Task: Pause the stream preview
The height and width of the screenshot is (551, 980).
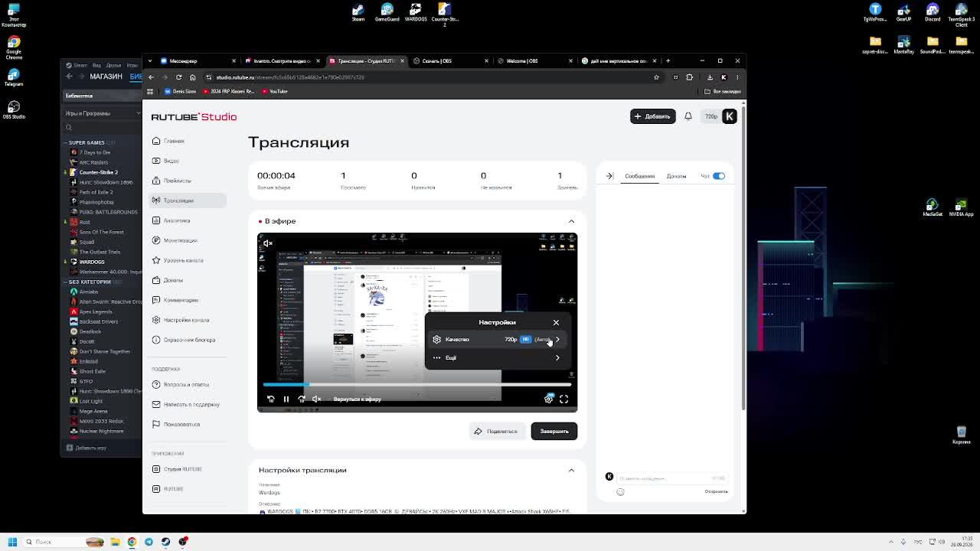Action: [286, 399]
